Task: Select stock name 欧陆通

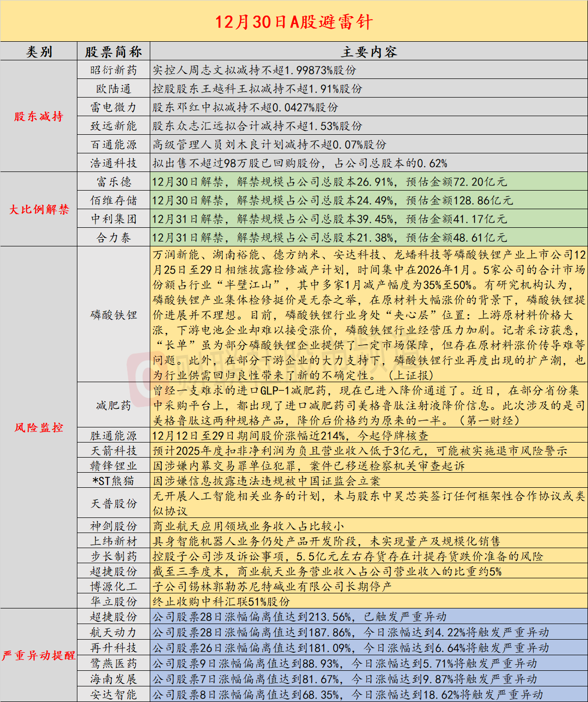Action: (x=114, y=89)
